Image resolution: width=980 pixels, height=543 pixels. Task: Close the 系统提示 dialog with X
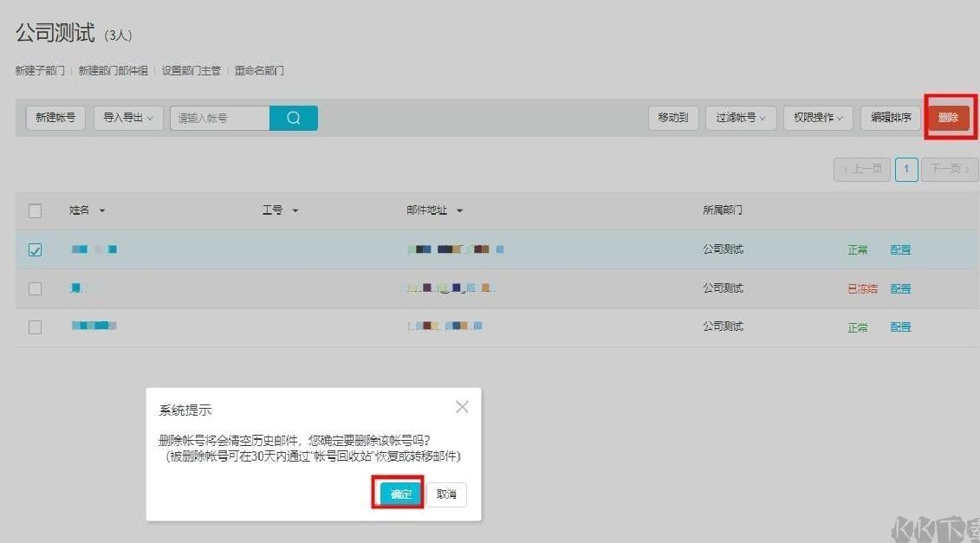coord(462,407)
